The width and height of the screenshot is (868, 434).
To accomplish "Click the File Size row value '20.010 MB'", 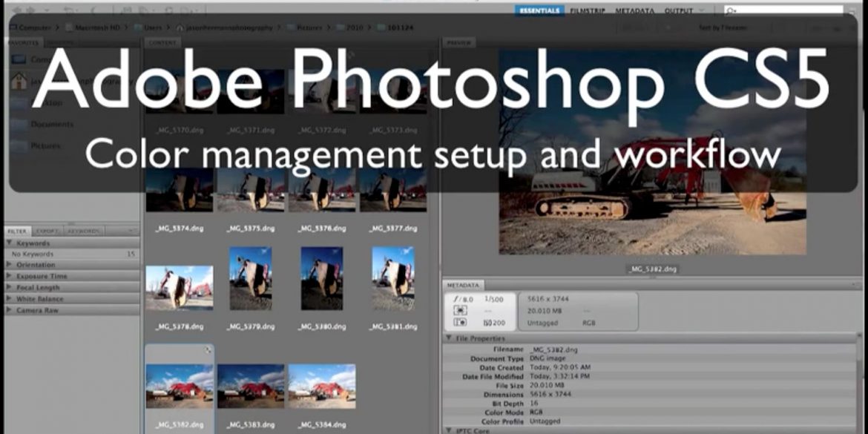I will [x=546, y=385].
